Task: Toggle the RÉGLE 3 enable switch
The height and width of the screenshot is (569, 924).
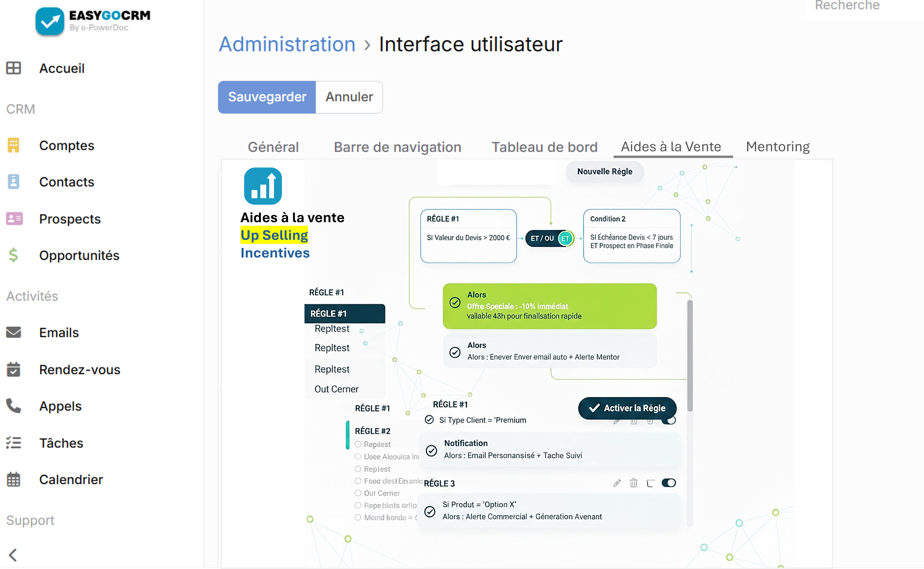Action: click(x=668, y=483)
